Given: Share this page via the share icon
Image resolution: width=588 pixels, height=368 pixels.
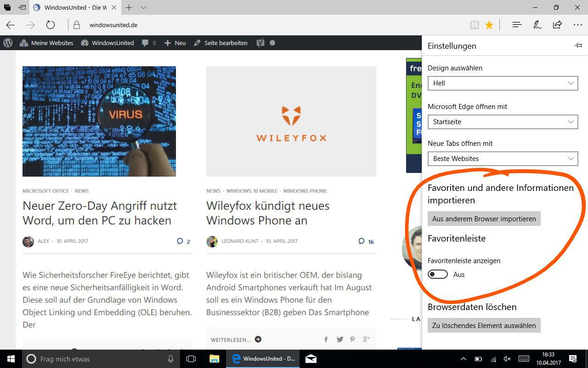Looking at the screenshot, I should (557, 25).
